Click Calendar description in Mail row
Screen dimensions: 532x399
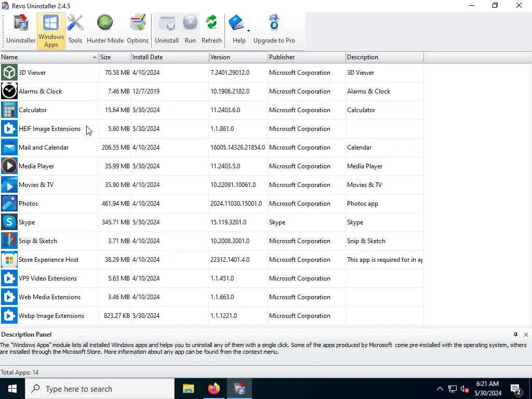pyautogui.click(x=360, y=147)
